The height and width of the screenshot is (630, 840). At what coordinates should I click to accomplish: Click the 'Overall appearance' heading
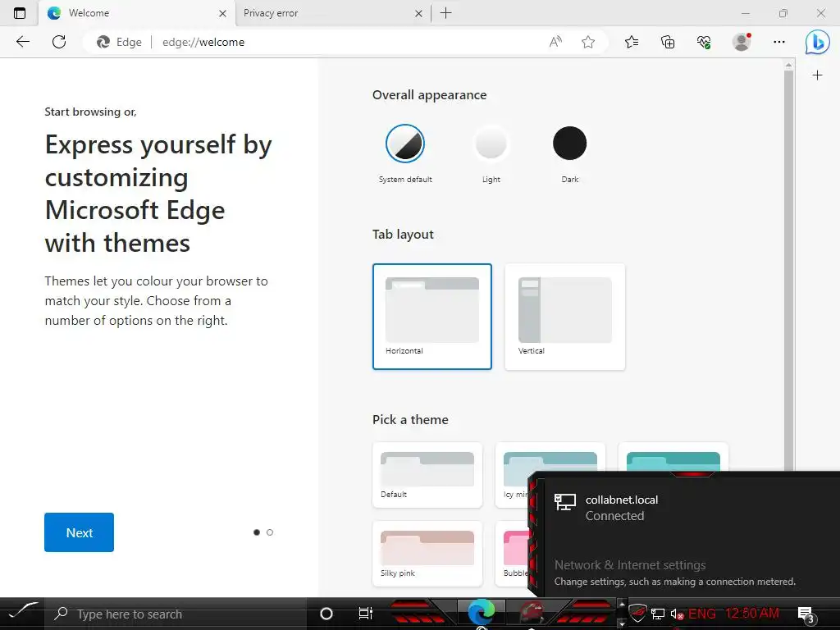pos(430,95)
